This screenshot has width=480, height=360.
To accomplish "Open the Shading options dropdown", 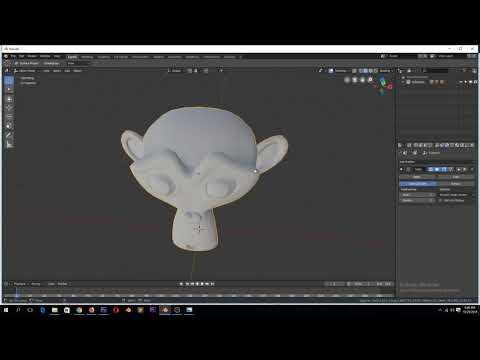I will click(x=386, y=71).
